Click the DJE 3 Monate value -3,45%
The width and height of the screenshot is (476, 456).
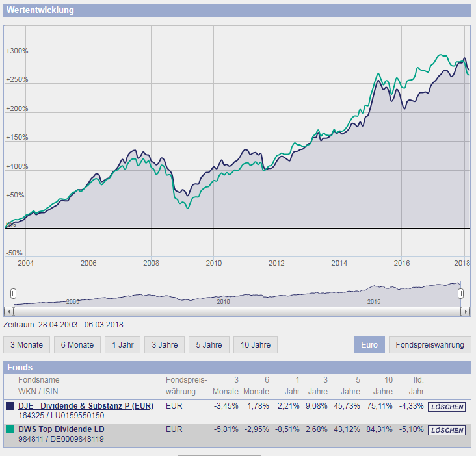(x=226, y=406)
